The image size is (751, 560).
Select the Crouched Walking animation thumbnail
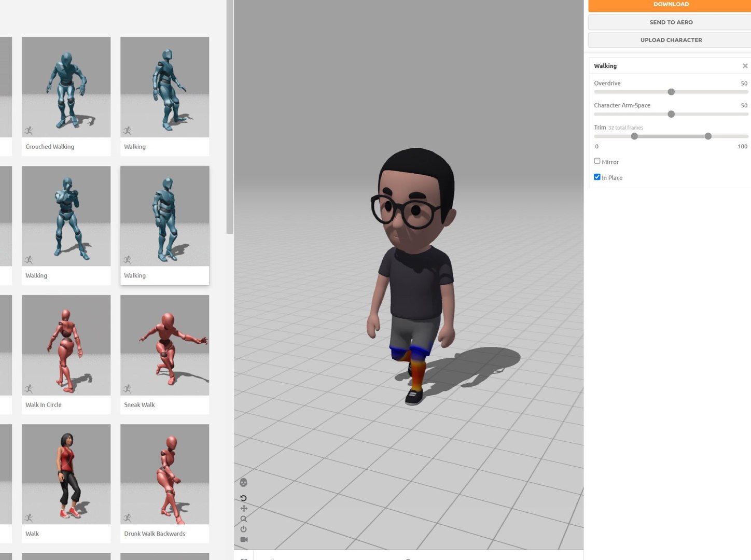pyautogui.click(x=66, y=87)
